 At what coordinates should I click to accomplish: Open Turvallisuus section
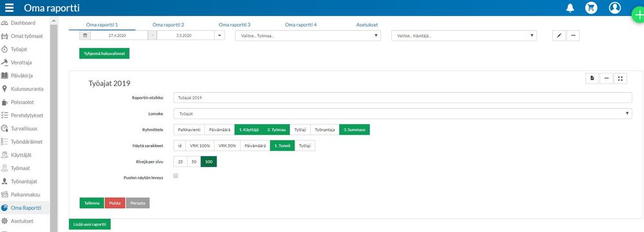24,128
